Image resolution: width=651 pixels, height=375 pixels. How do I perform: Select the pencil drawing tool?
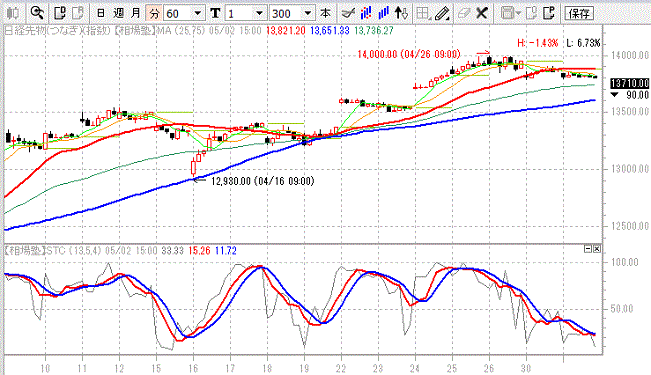point(442,13)
